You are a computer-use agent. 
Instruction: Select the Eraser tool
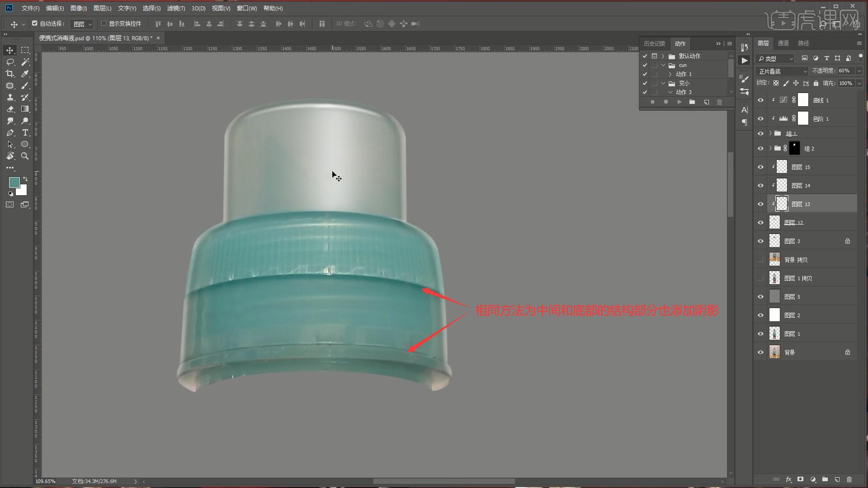click(x=10, y=109)
